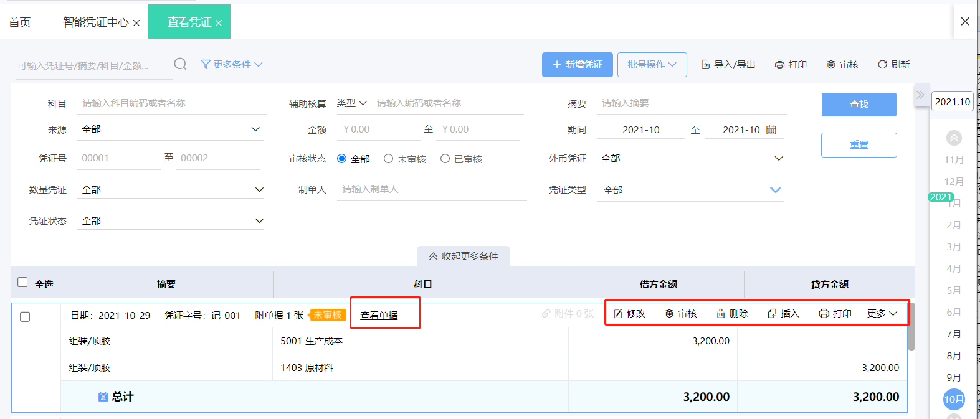Screen dimensions: 980x419
Task: Click the refresh 刷新 icon
Action: (882, 65)
